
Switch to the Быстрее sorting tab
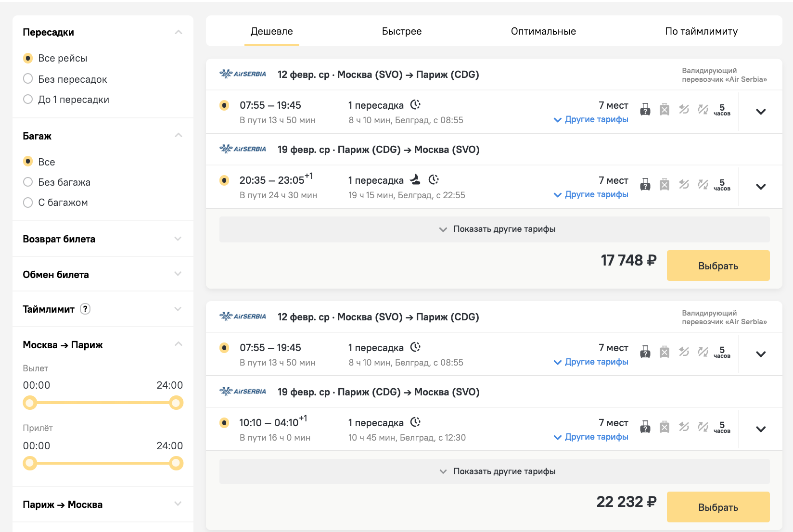pos(402,31)
